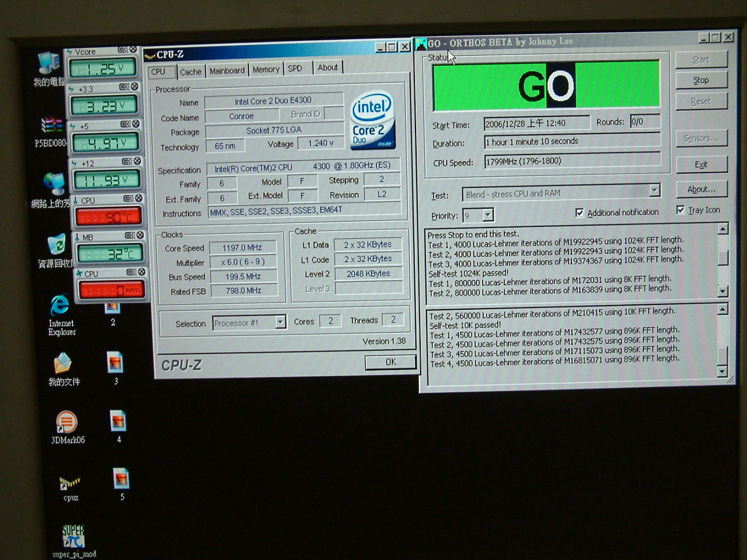
Task: Switch to the Mainboard tab
Action: (x=227, y=70)
